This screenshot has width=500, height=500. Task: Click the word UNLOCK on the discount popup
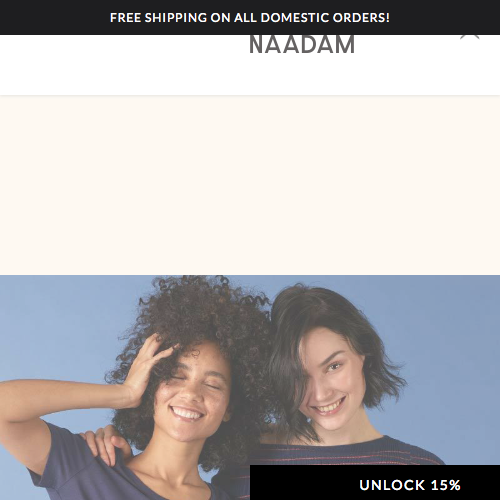(x=392, y=485)
